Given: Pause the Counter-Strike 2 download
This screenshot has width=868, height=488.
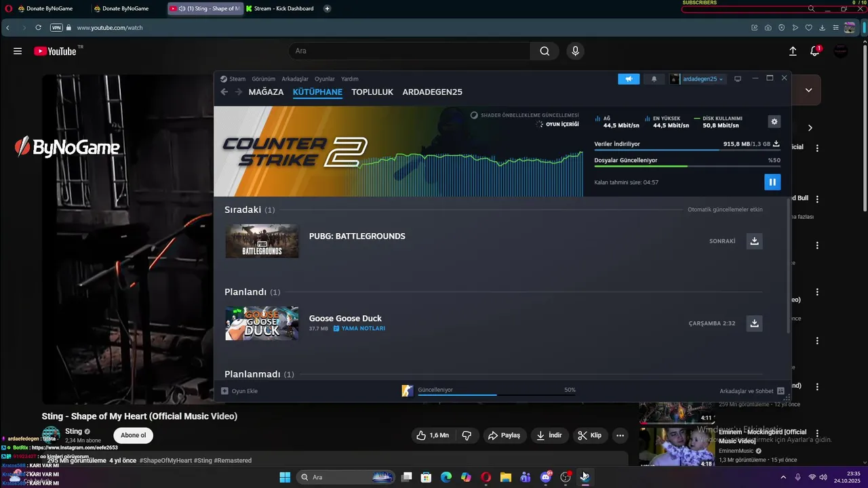Looking at the screenshot, I should tap(772, 182).
